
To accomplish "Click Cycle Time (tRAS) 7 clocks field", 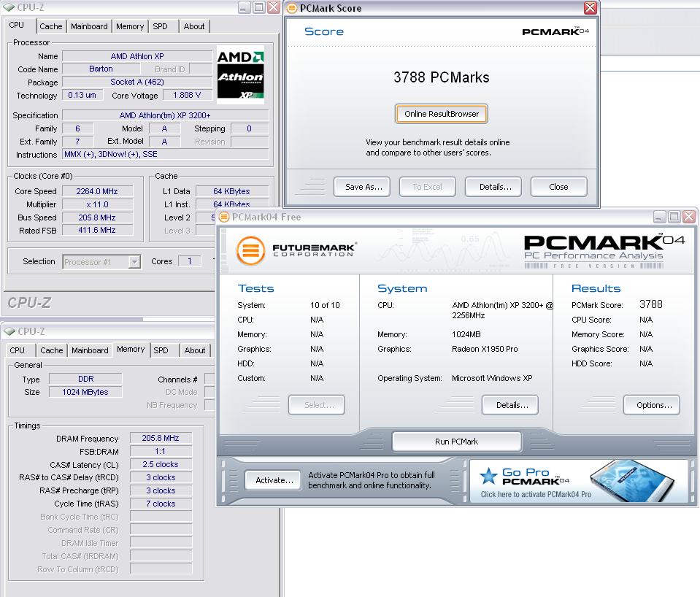I will click(161, 504).
